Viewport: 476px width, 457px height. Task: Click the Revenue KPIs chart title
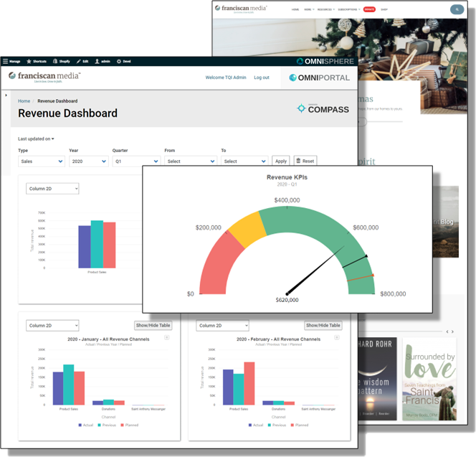click(287, 177)
